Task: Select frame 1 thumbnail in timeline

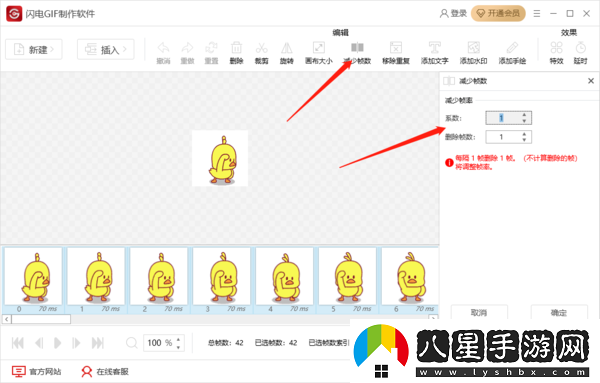Action: point(96,280)
